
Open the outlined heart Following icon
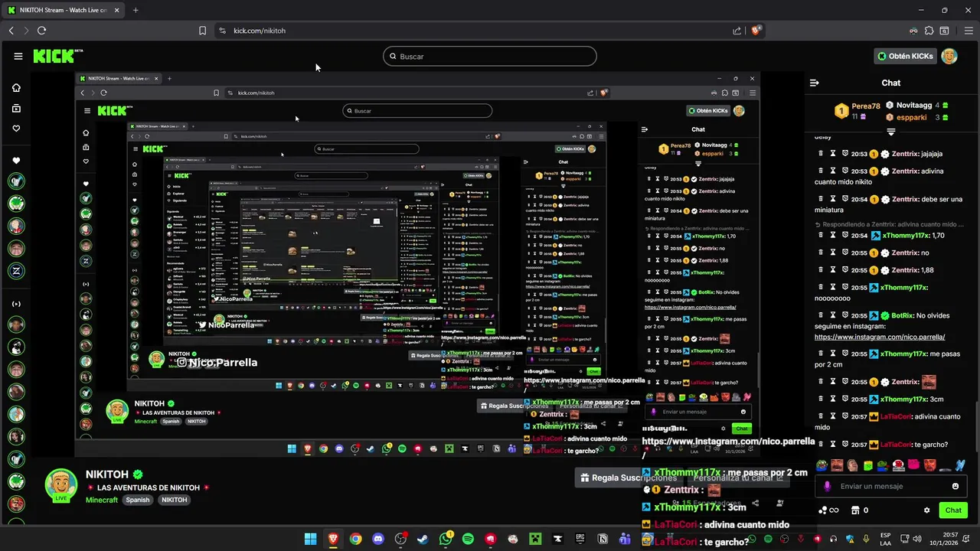pyautogui.click(x=16, y=129)
